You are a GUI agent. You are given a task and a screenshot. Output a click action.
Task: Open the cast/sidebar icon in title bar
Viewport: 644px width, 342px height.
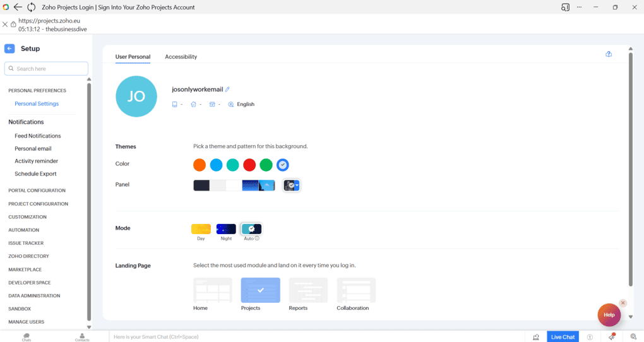click(565, 7)
